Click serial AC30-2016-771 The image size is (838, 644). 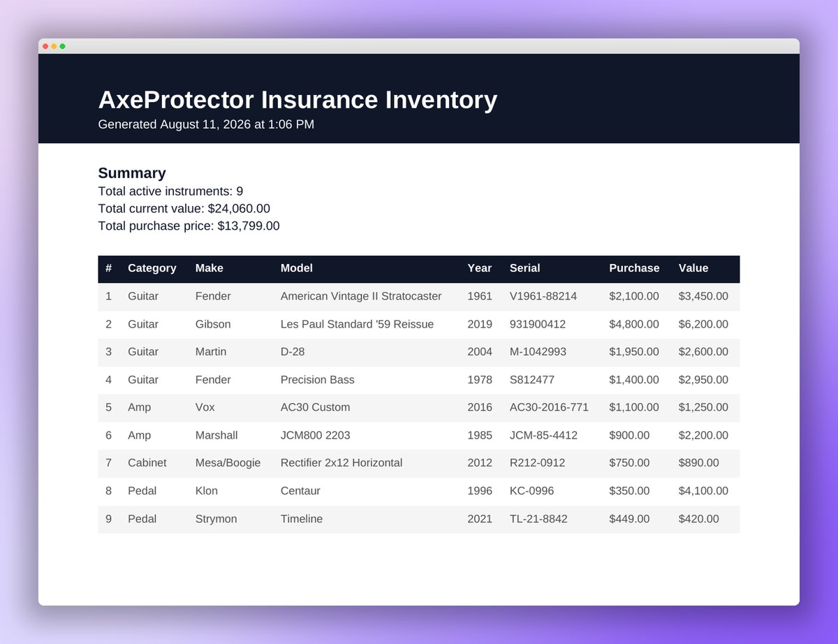[549, 407]
